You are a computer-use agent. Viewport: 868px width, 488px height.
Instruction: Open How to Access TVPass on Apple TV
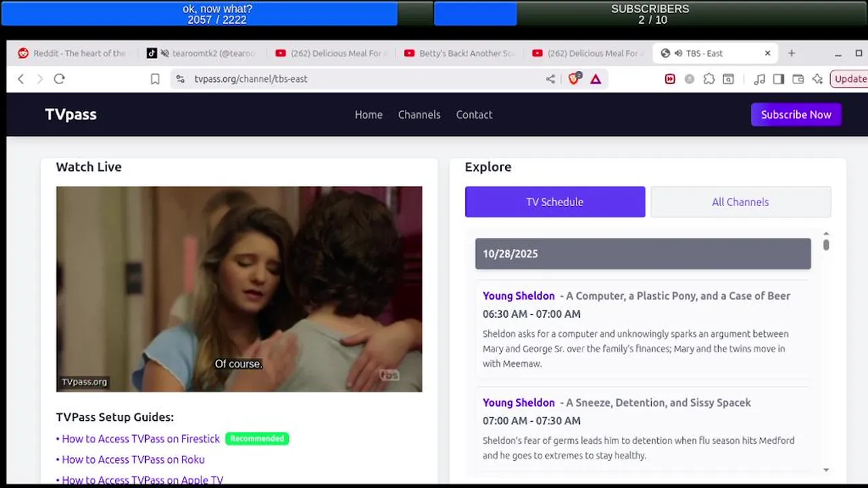(x=142, y=480)
